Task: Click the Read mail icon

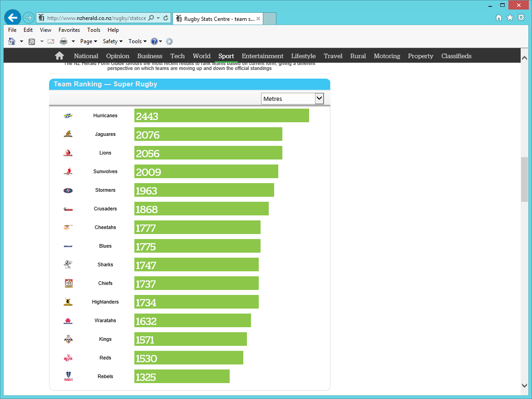Action: (x=51, y=41)
